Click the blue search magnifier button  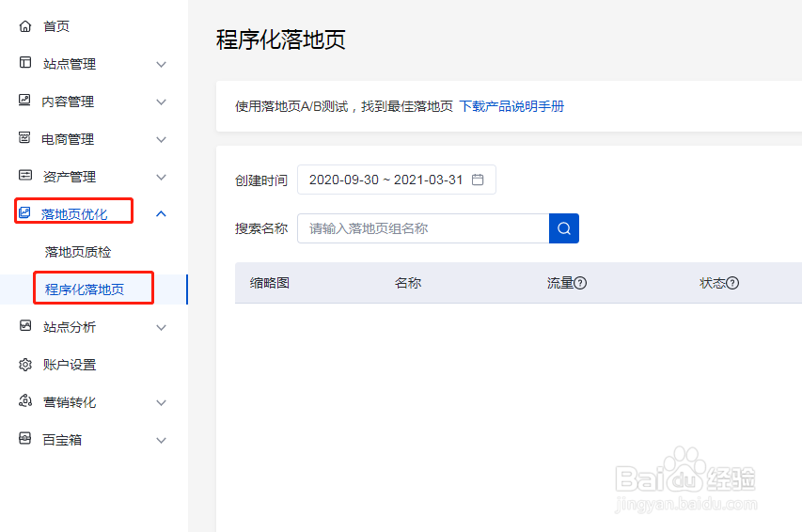[x=564, y=228]
